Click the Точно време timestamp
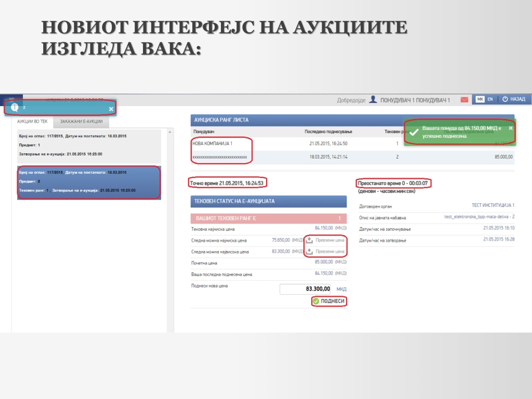Viewport: 532px width, 399px height. (227, 183)
